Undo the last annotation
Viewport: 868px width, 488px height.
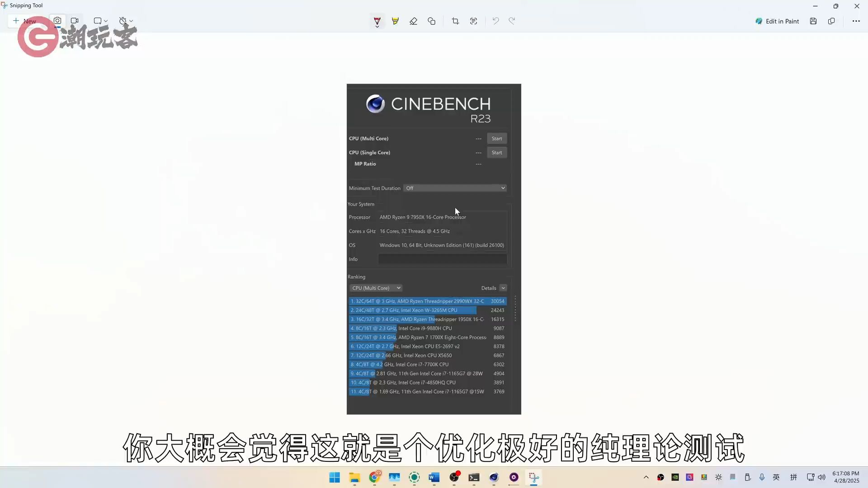point(495,21)
